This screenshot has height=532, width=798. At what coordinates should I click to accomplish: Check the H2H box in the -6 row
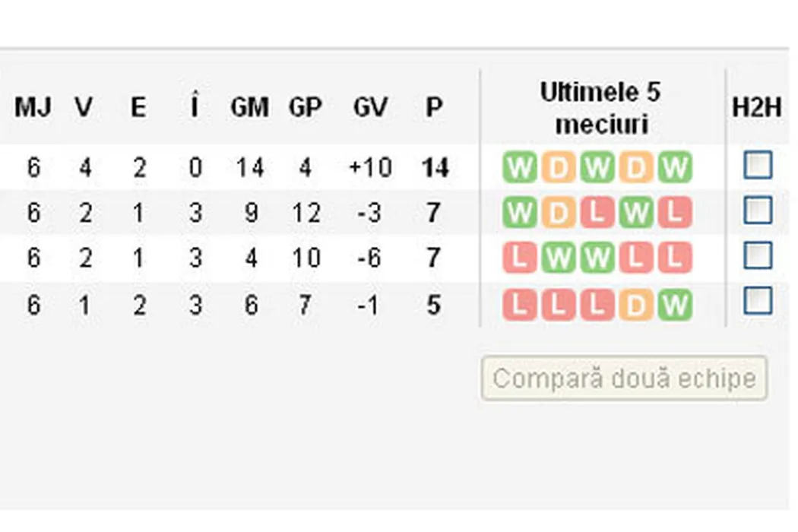tap(758, 256)
